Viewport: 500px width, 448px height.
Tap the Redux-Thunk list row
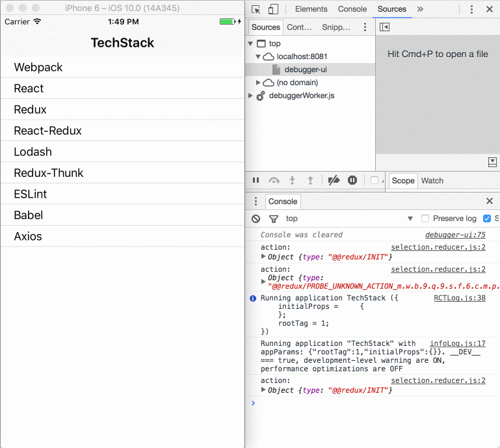[x=122, y=173]
